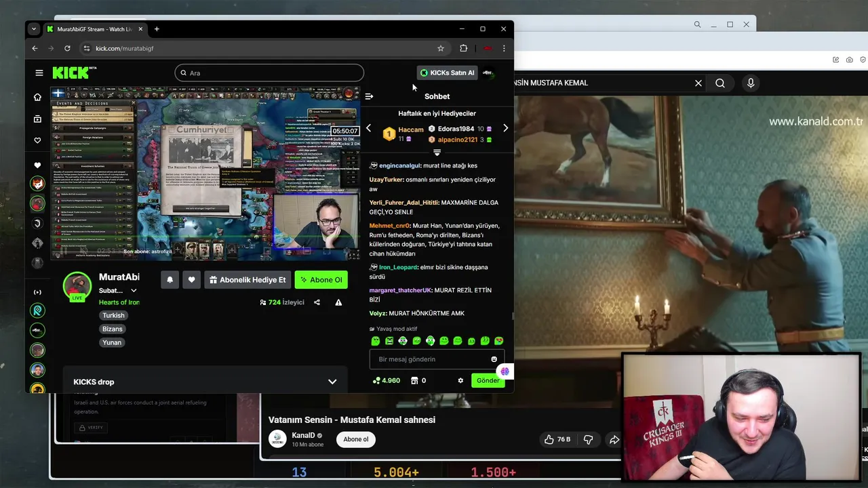Go to Kick home via the logo
This screenshot has width=868, height=488.
73,73
